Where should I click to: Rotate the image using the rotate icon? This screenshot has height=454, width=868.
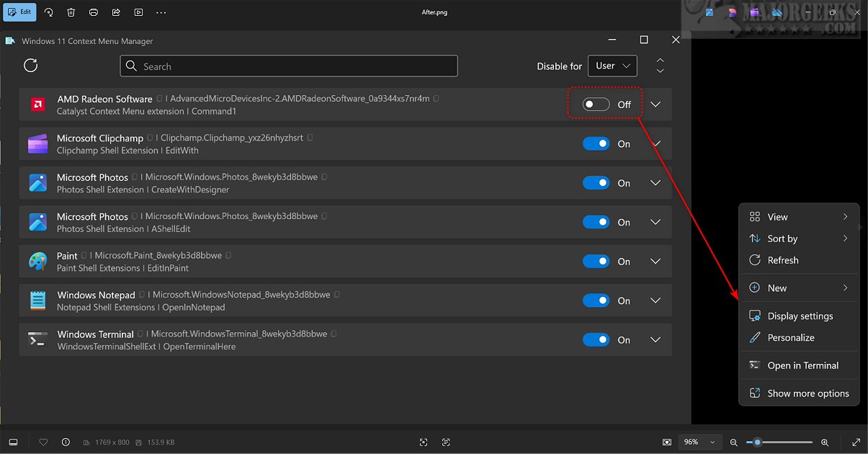click(x=49, y=12)
